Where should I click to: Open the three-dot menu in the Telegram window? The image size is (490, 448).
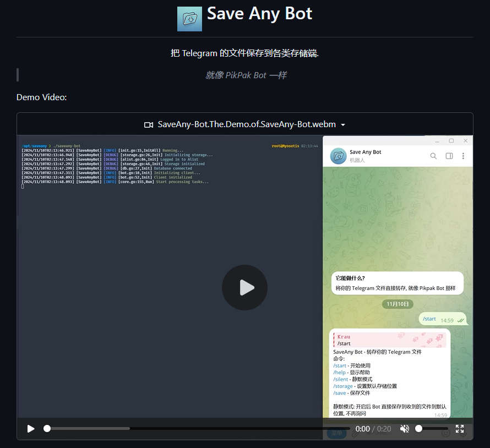click(463, 156)
